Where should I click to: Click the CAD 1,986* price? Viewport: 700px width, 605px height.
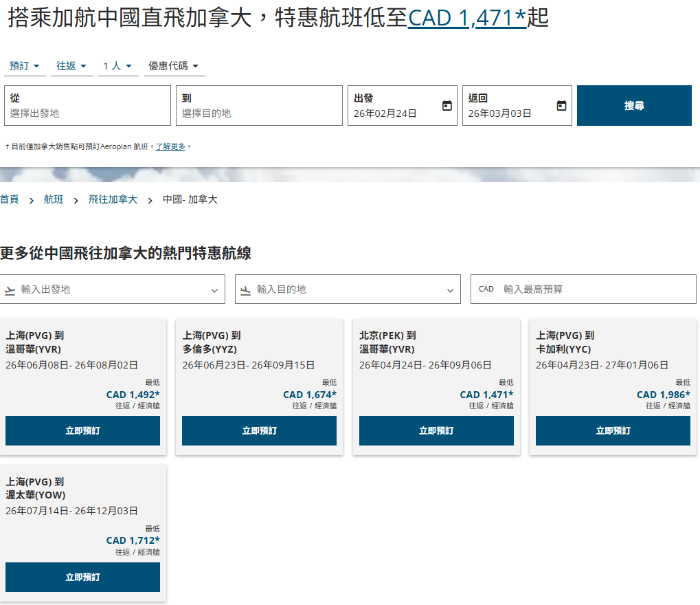[664, 395]
